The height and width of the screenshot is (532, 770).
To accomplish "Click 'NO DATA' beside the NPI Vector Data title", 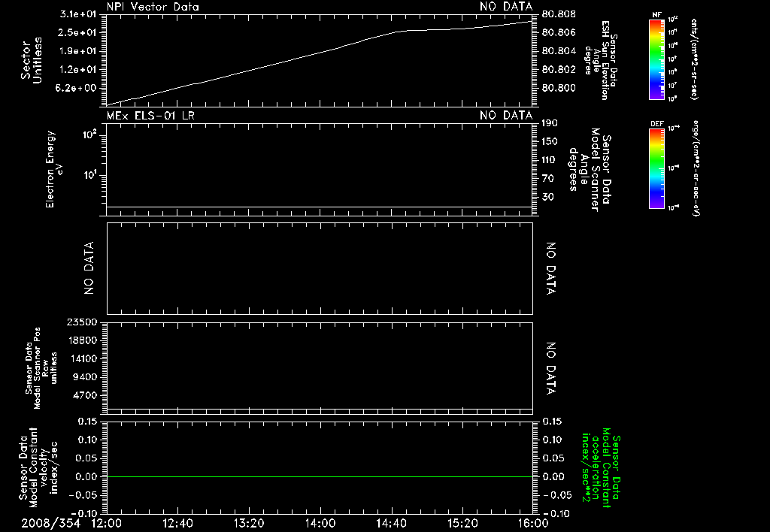I will click(506, 7).
